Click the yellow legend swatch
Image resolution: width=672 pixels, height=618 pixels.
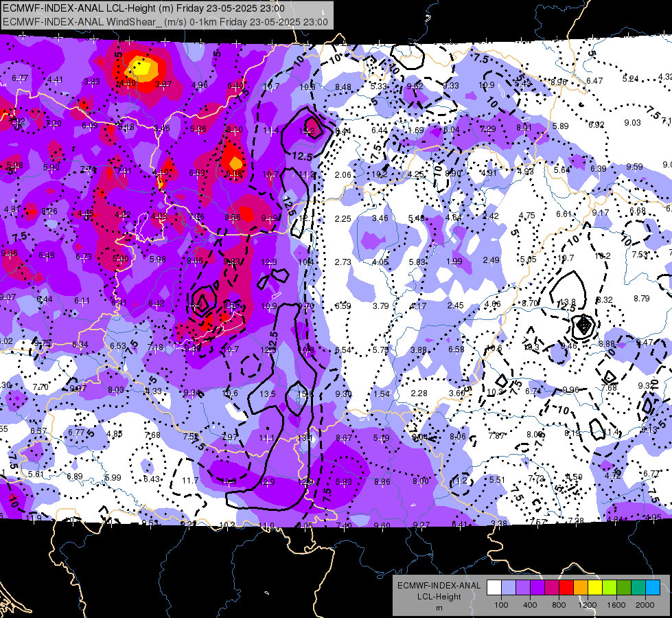point(595,587)
